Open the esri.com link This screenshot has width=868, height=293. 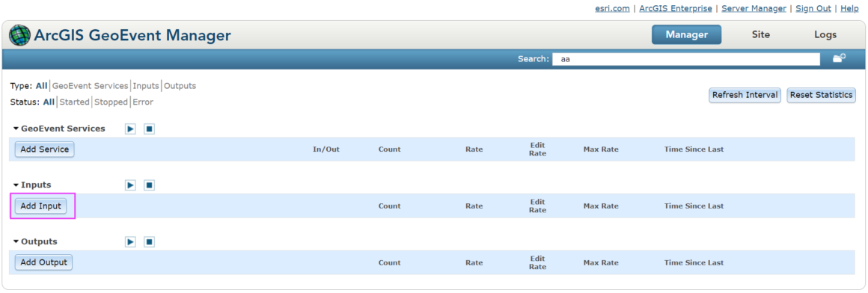(x=611, y=8)
